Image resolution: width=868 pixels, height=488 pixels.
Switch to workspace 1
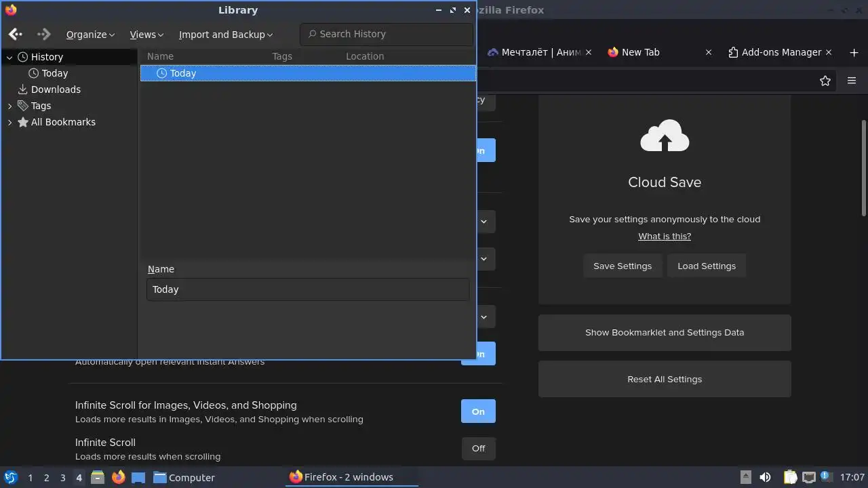(30, 478)
